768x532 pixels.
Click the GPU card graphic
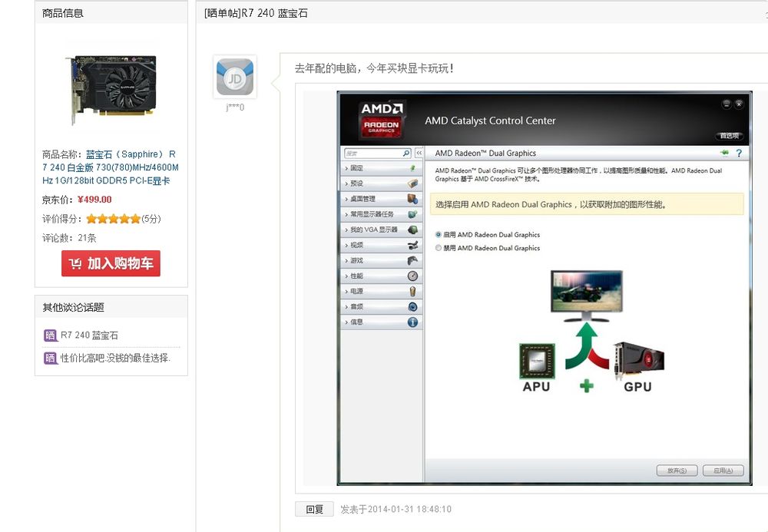pos(638,361)
